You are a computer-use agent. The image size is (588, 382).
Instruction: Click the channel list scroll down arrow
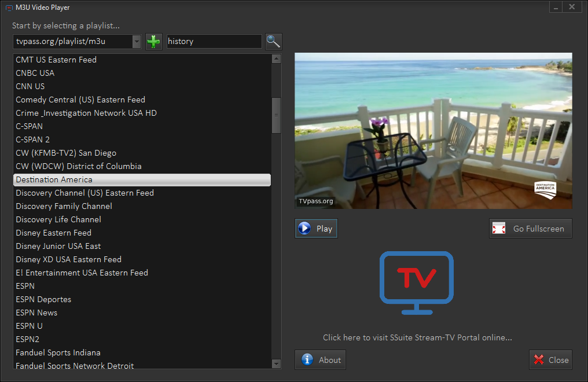tap(276, 363)
